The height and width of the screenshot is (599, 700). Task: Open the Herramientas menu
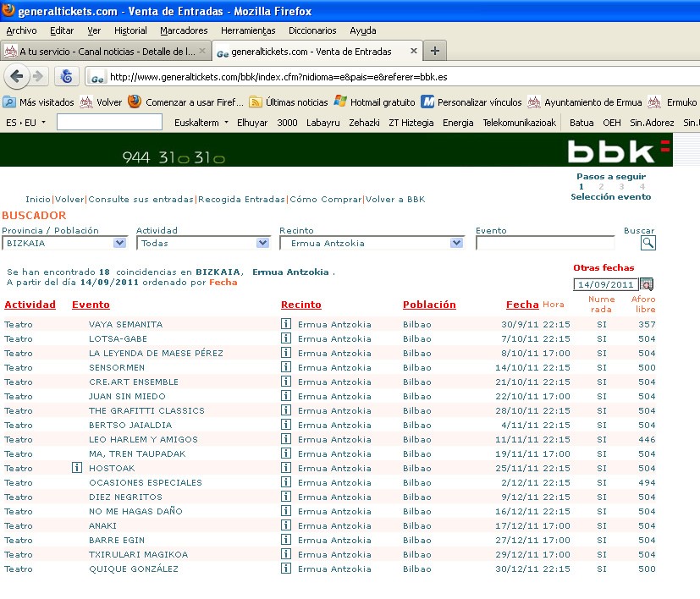(248, 30)
